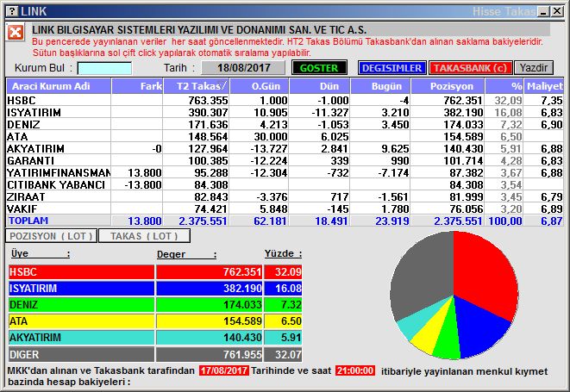Click the Fark column header
570x392 pixels.
(x=137, y=86)
